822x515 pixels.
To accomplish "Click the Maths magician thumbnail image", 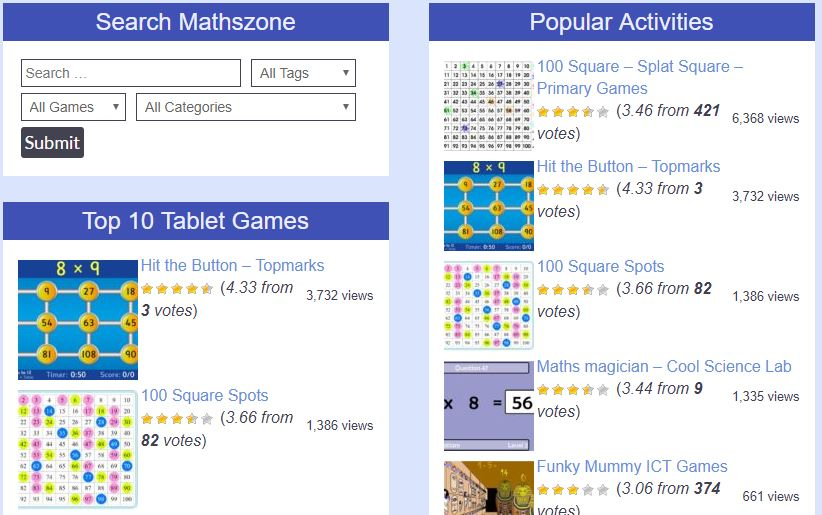I will (x=489, y=405).
